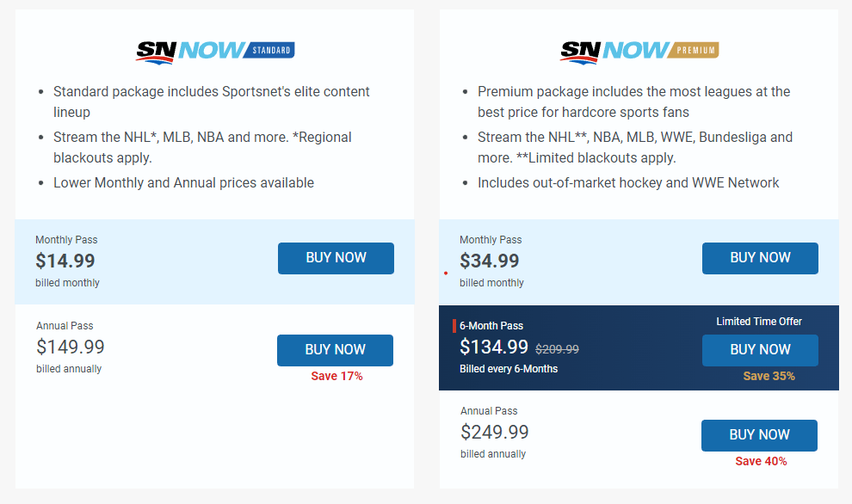Buy the Premium Annual Pass
Image resolution: width=852 pixels, height=504 pixels.
[x=759, y=435]
